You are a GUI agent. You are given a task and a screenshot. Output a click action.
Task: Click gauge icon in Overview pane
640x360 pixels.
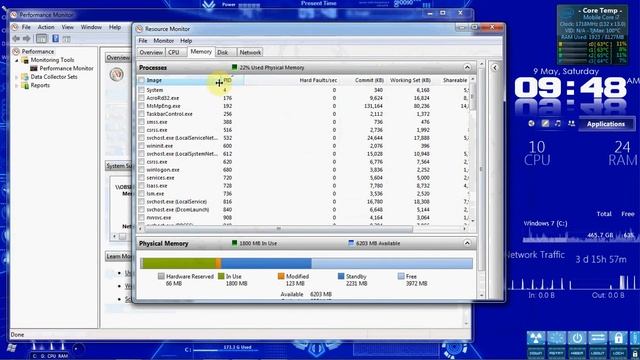116,74
